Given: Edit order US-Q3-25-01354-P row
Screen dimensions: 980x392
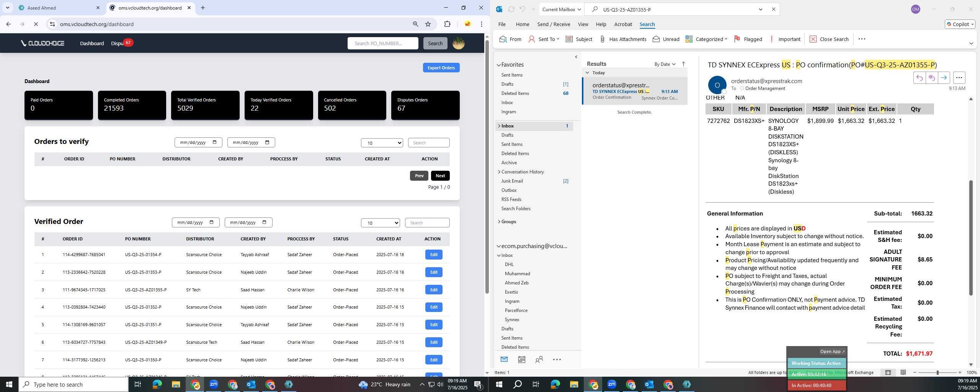Looking at the screenshot, I should tap(434, 255).
